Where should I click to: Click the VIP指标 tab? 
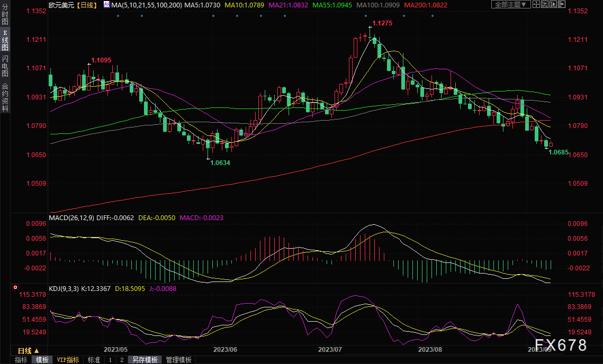[68, 360]
